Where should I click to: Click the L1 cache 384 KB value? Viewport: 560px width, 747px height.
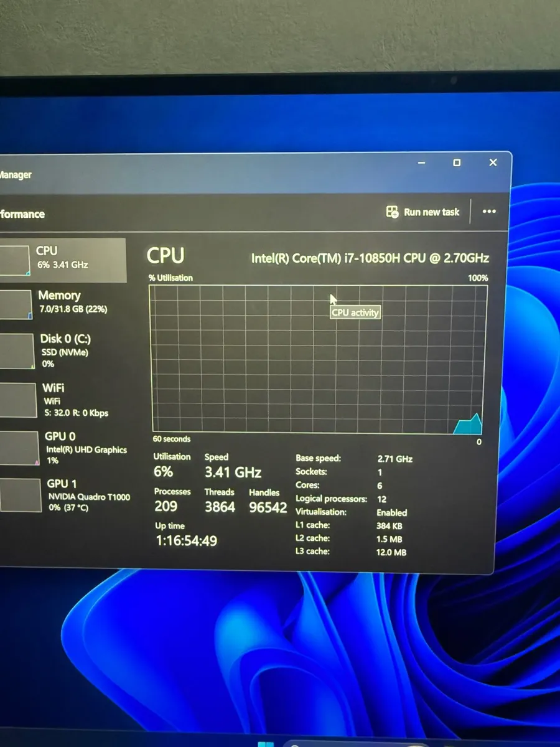[390, 526]
